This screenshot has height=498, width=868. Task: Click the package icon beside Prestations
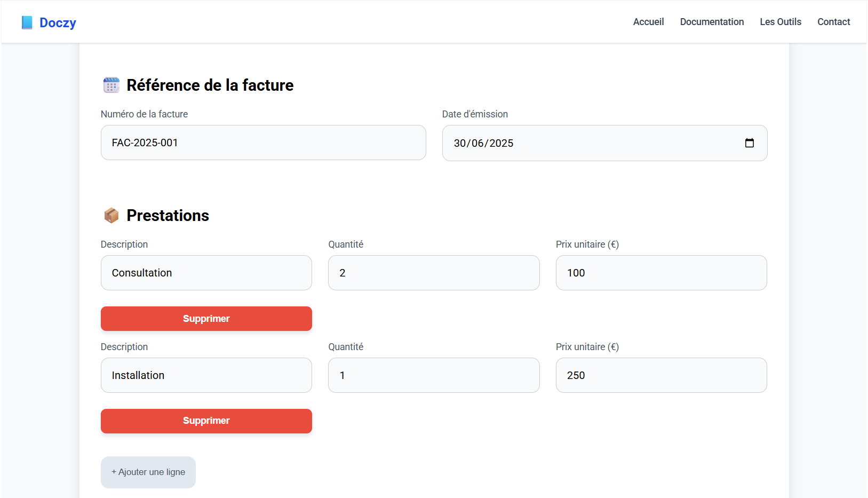(x=111, y=216)
